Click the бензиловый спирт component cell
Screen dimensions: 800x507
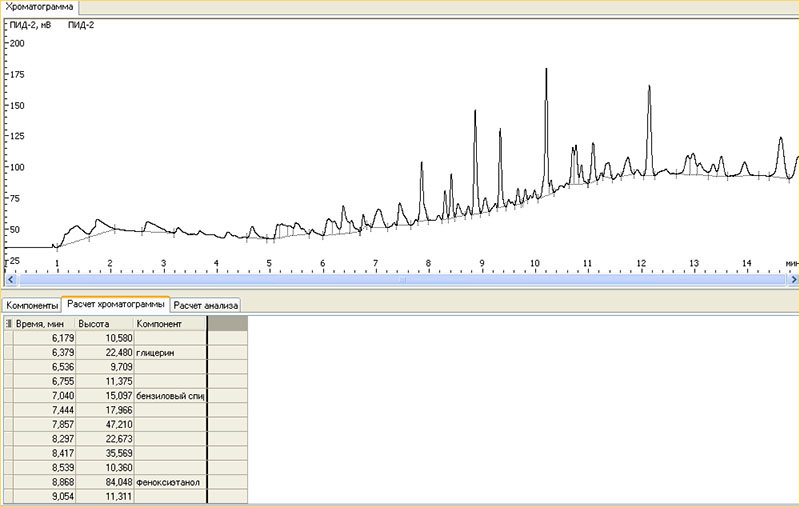point(168,396)
